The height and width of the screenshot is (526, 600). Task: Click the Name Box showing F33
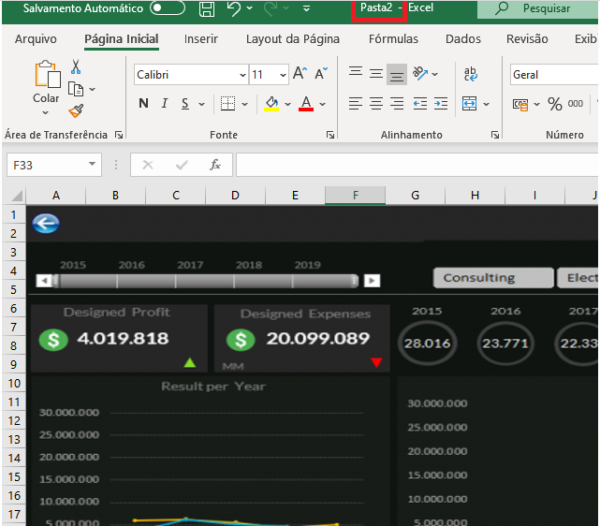[54, 165]
